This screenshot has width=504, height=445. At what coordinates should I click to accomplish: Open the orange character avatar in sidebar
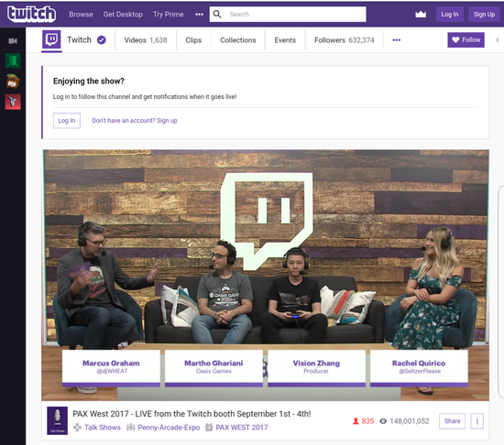tap(13, 81)
